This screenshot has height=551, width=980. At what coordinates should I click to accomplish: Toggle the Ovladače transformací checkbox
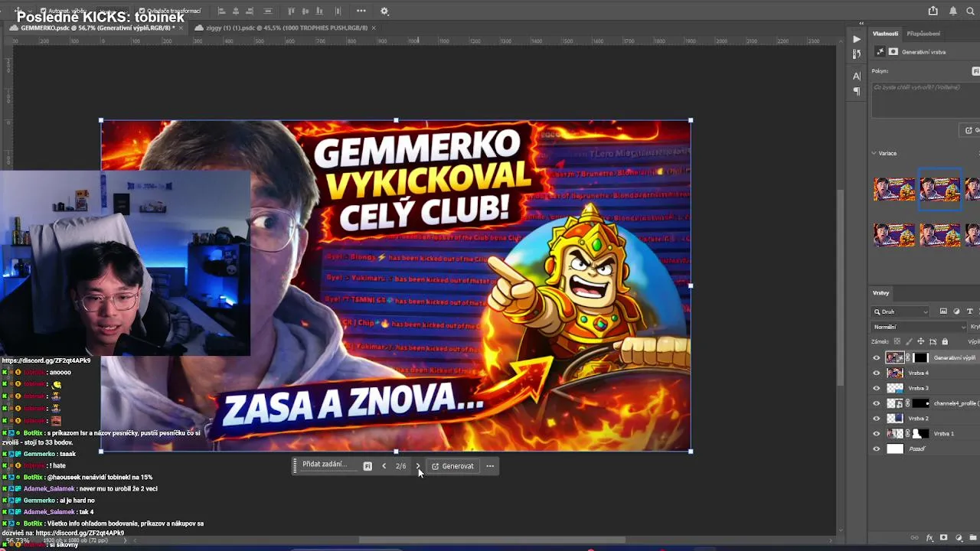coord(142,11)
